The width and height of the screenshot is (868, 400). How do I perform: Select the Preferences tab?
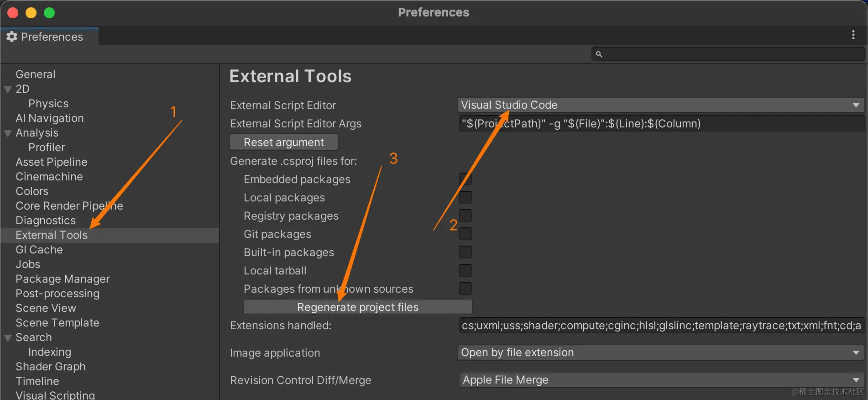point(49,37)
